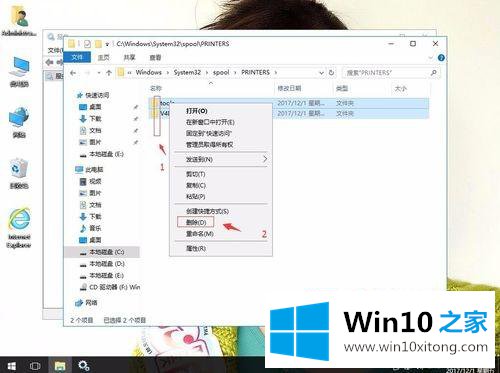The image size is (500, 373).
Task: Click the spool breadcrumb in the address bar
Action: point(221,72)
